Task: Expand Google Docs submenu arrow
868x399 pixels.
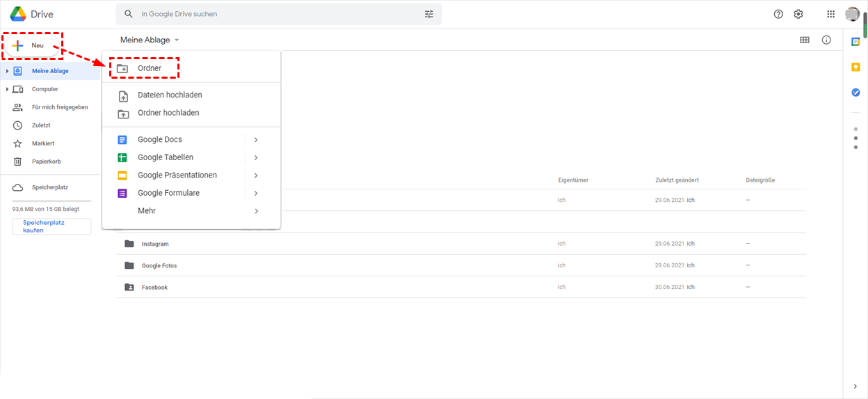Action: click(x=256, y=140)
